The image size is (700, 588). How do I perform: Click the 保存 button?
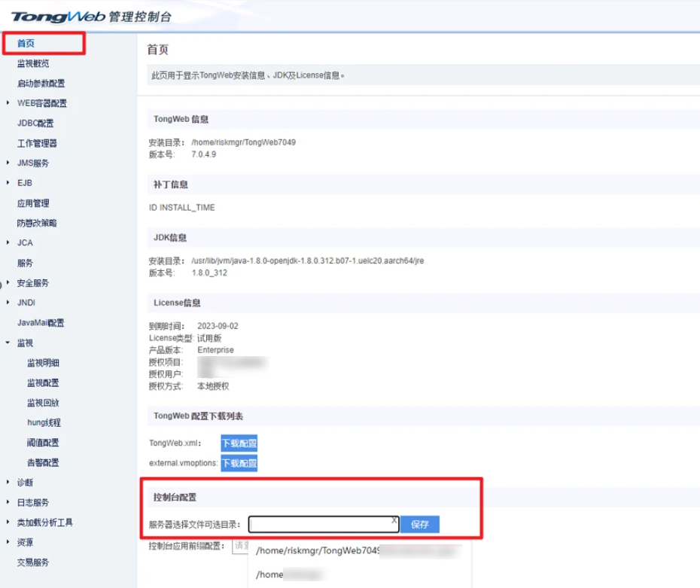pyautogui.click(x=420, y=524)
